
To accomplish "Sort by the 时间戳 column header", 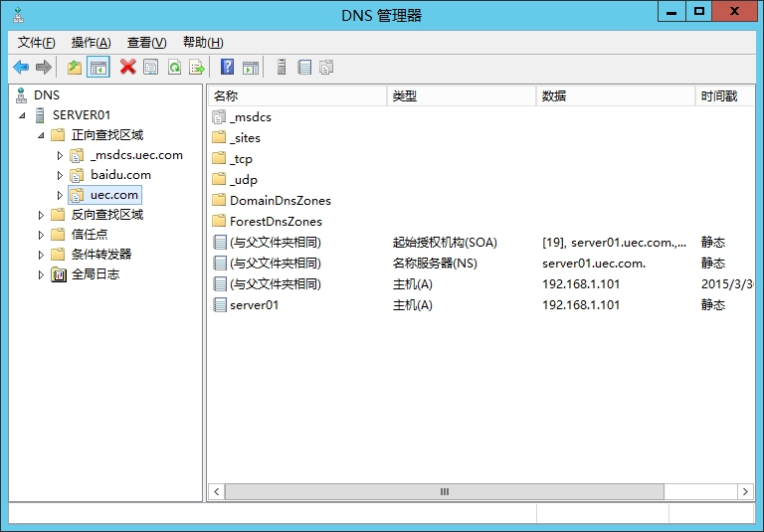I will [725, 96].
